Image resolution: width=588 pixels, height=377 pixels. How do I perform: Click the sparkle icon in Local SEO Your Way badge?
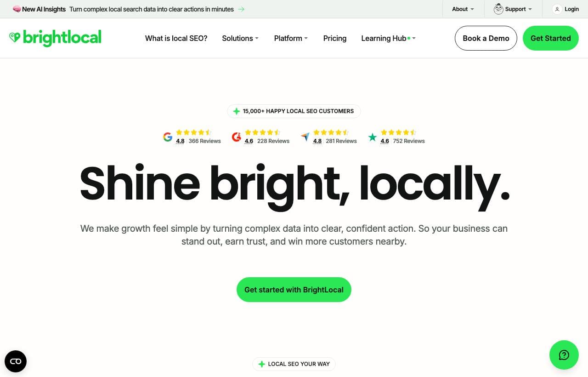pos(261,364)
